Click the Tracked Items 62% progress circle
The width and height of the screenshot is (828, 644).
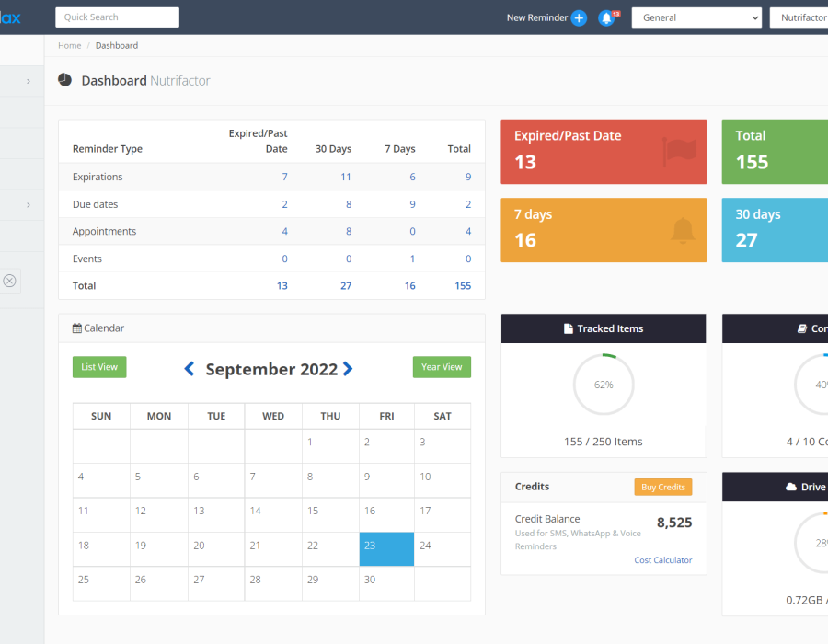pyautogui.click(x=604, y=385)
